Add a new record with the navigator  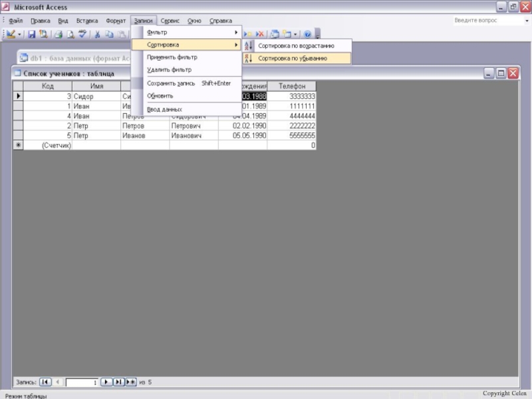click(131, 382)
